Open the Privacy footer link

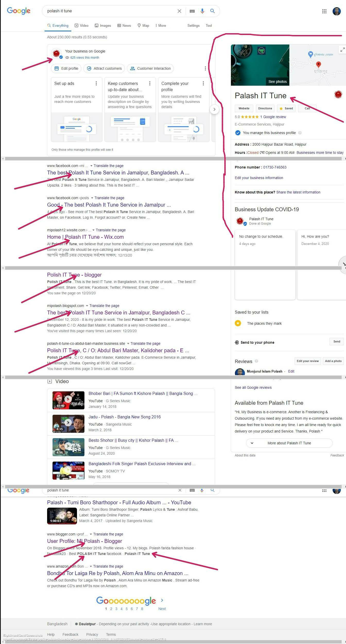[92, 634]
